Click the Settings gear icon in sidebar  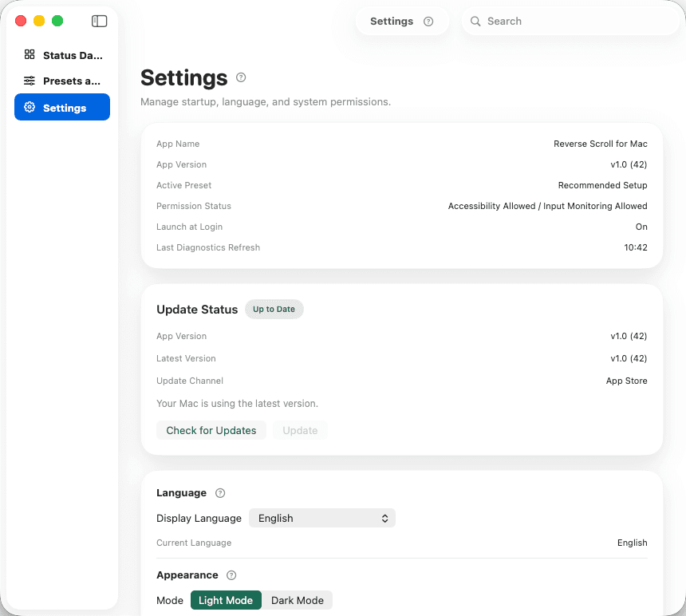[x=30, y=107]
